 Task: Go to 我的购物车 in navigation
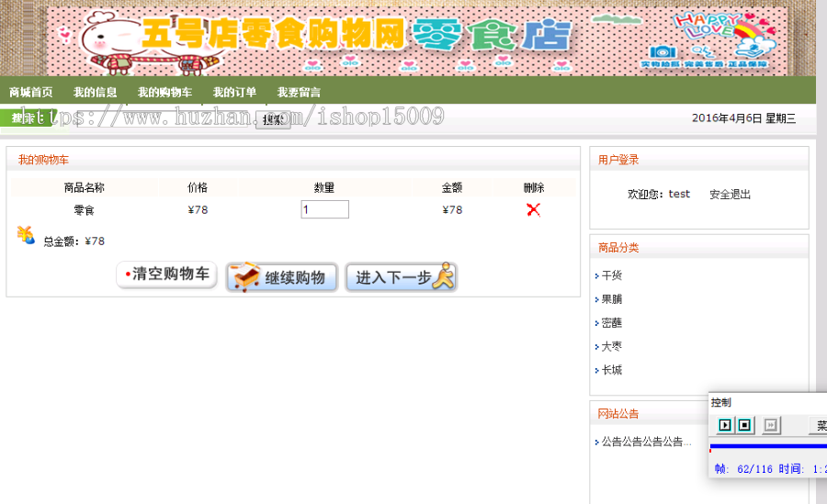165,92
